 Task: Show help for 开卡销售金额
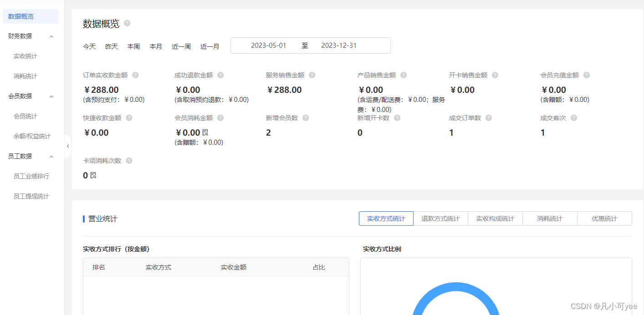495,75
